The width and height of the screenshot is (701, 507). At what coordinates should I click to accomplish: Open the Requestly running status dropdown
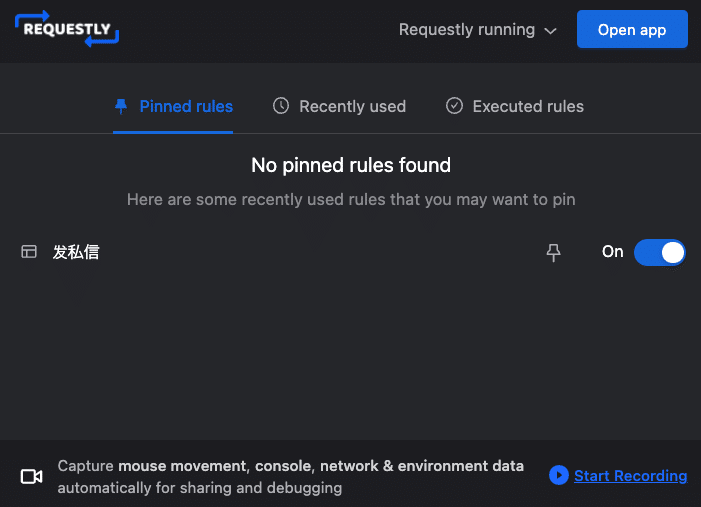click(467, 30)
